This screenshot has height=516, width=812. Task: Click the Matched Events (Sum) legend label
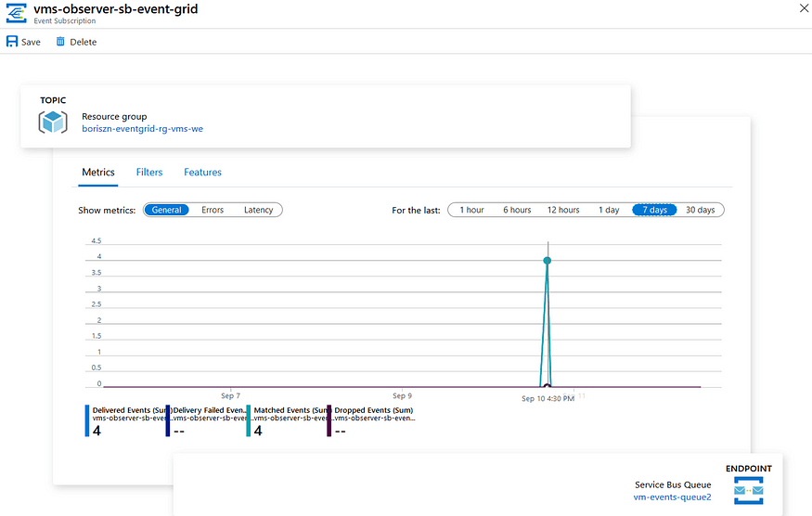click(x=291, y=410)
